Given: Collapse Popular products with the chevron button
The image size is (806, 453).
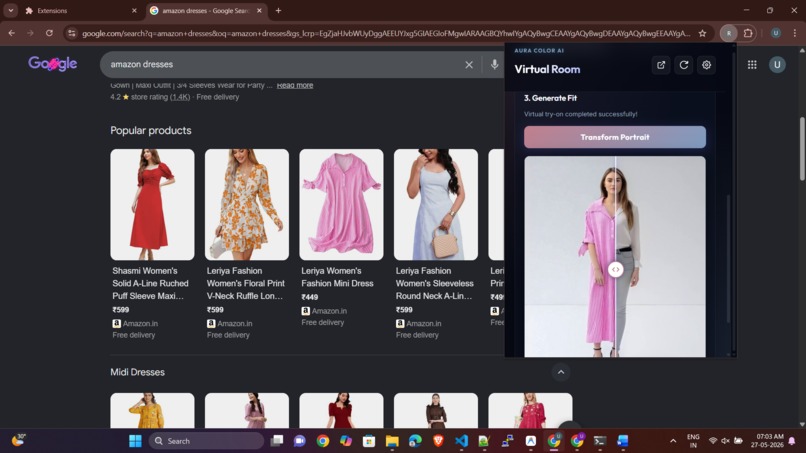Looking at the screenshot, I should tap(561, 372).
